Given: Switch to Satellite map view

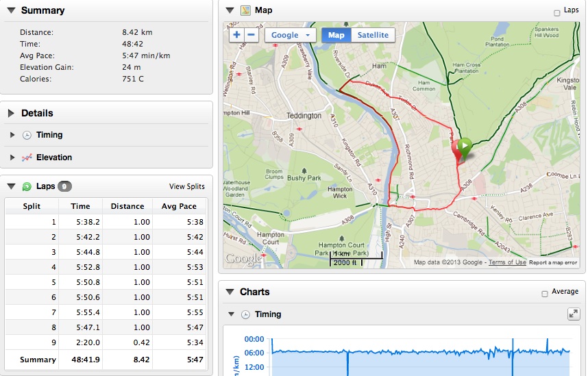Looking at the screenshot, I should click(373, 35).
